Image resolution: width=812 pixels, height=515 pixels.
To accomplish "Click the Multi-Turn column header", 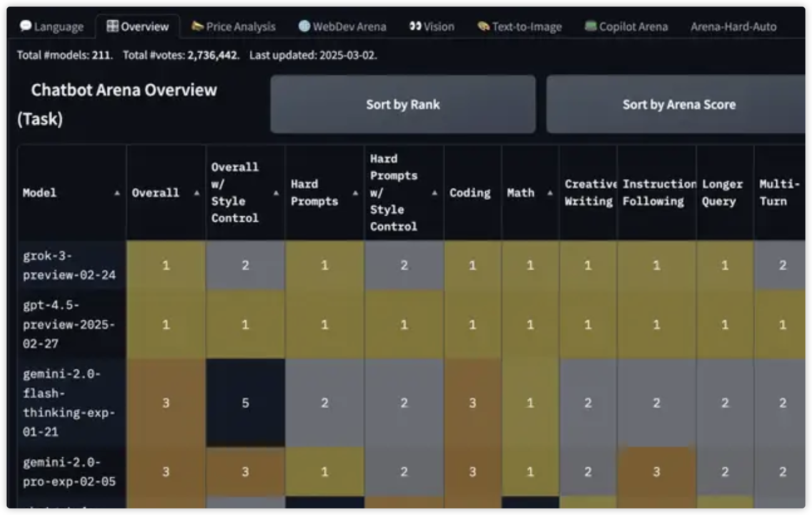I will click(780, 193).
